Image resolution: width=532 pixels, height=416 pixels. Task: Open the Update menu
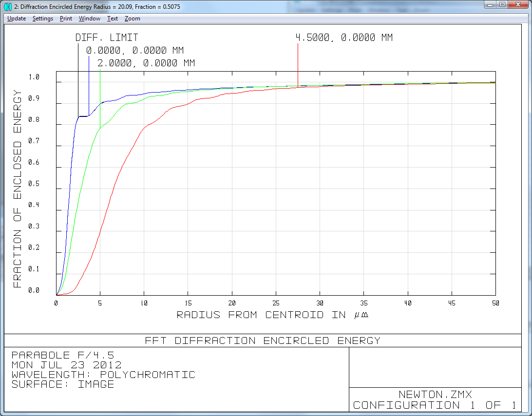tap(16, 19)
